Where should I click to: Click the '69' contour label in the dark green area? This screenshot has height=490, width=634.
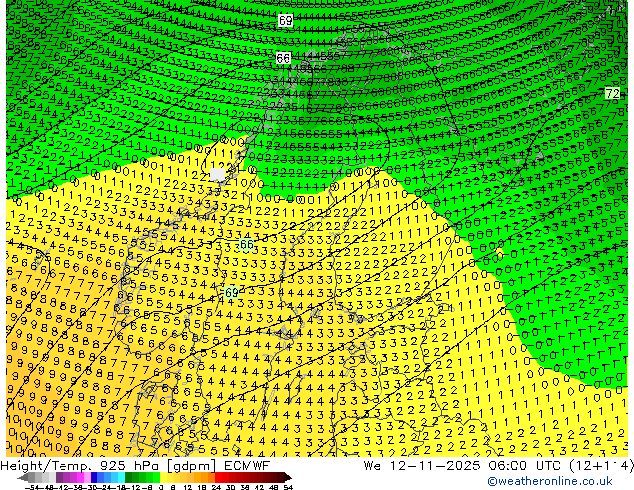coord(285,20)
